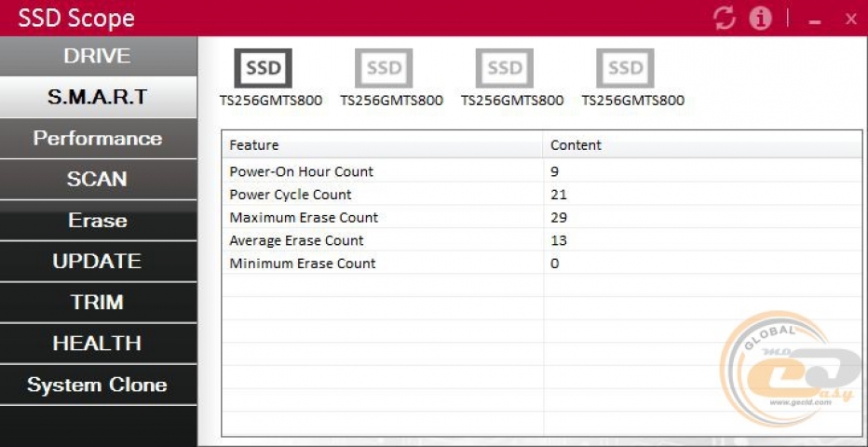Image resolution: width=868 pixels, height=447 pixels.
Task: Open the Erase section
Action: click(98, 220)
